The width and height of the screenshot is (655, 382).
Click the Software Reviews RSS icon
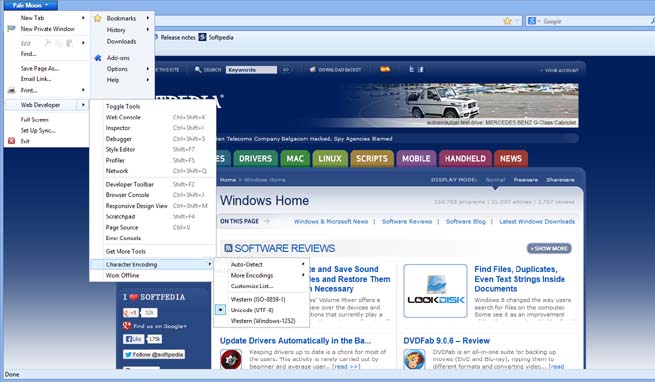pyautogui.click(x=228, y=248)
